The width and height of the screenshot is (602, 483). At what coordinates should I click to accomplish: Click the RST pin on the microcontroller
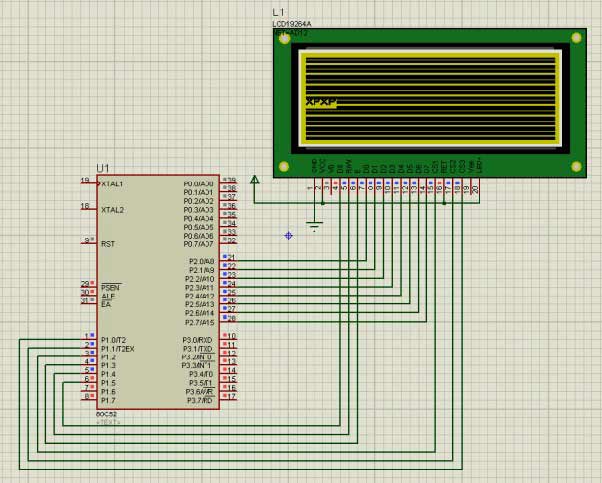pyautogui.click(x=89, y=243)
